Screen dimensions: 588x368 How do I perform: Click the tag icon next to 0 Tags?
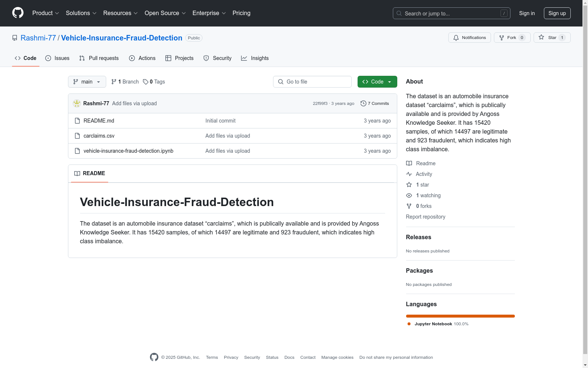pos(146,82)
